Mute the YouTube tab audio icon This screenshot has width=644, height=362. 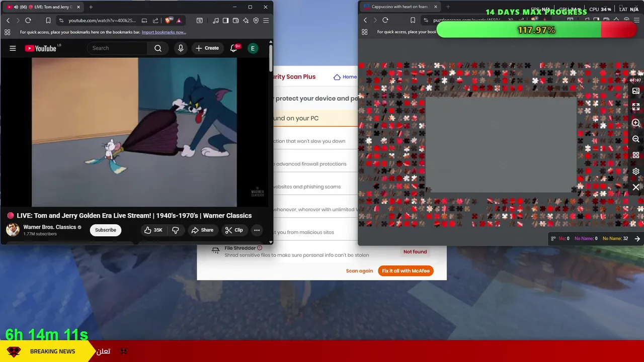pos(16,7)
